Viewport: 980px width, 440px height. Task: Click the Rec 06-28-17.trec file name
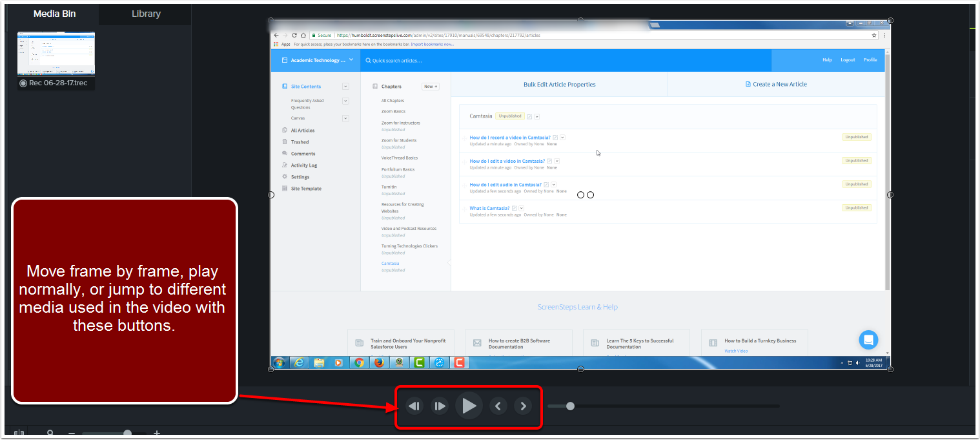pyautogui.click(x=58, y=83)
